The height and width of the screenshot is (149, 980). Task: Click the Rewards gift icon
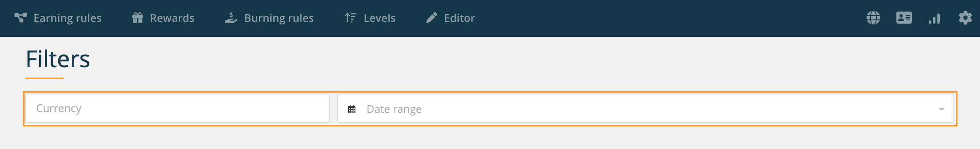(x=138, y=18)
